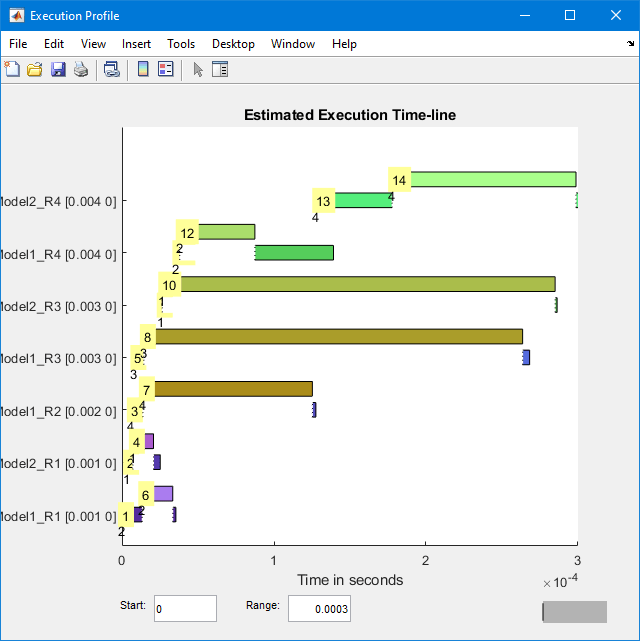Open the Window menu
This screenshot has width=640, height=641.
tap(293, 44)
